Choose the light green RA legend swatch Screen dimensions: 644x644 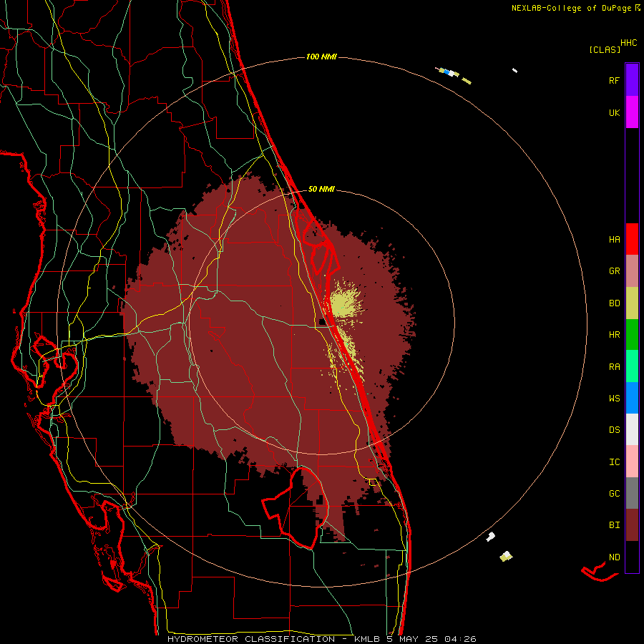pos(632,366)
